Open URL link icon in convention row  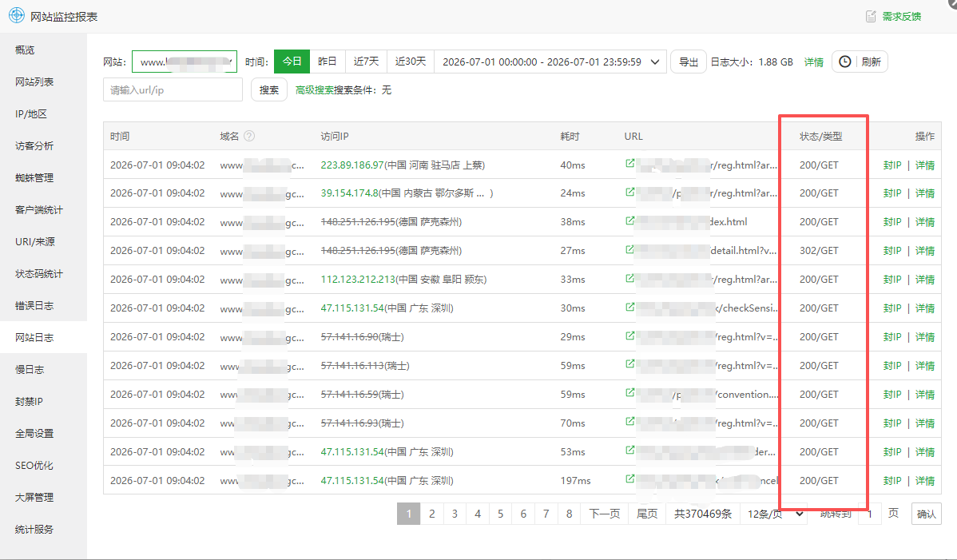(x=629, y=393)
